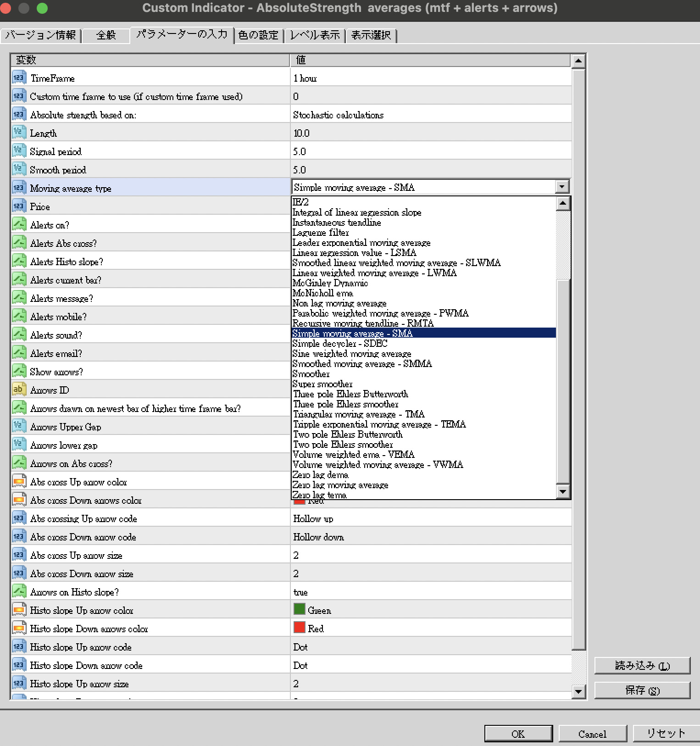This screenshot has height=746, width=700.
Task: Click the TimeFrame row's integer icon
Action: coord(19,78)
